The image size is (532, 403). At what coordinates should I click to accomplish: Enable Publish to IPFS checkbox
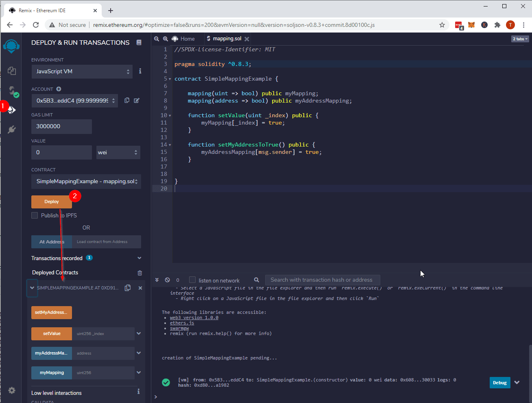[35, 215]
